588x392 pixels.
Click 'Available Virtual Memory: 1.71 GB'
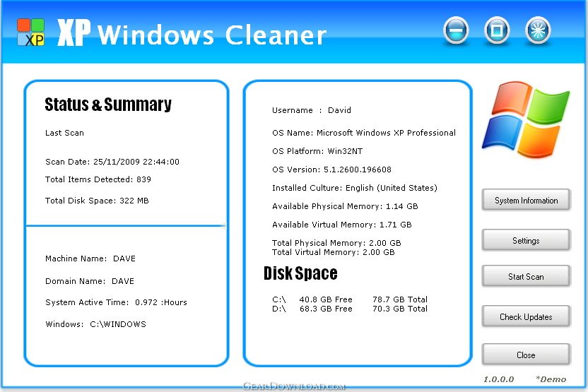click(341, 225)
